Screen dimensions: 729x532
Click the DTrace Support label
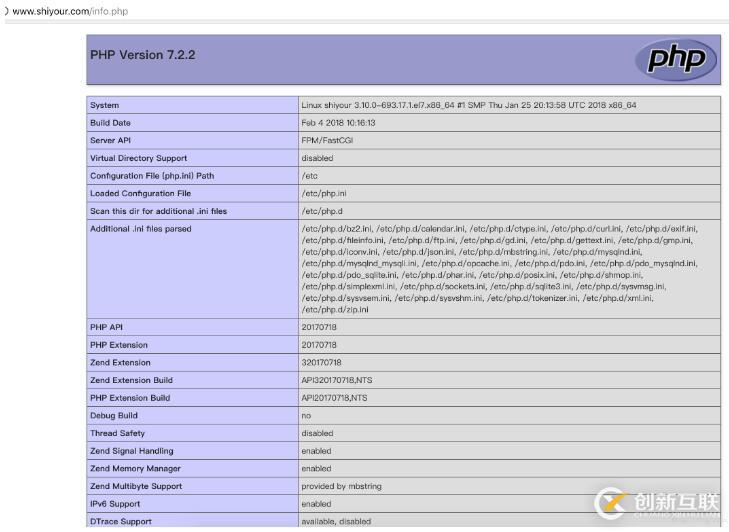(x=121, y=522)
